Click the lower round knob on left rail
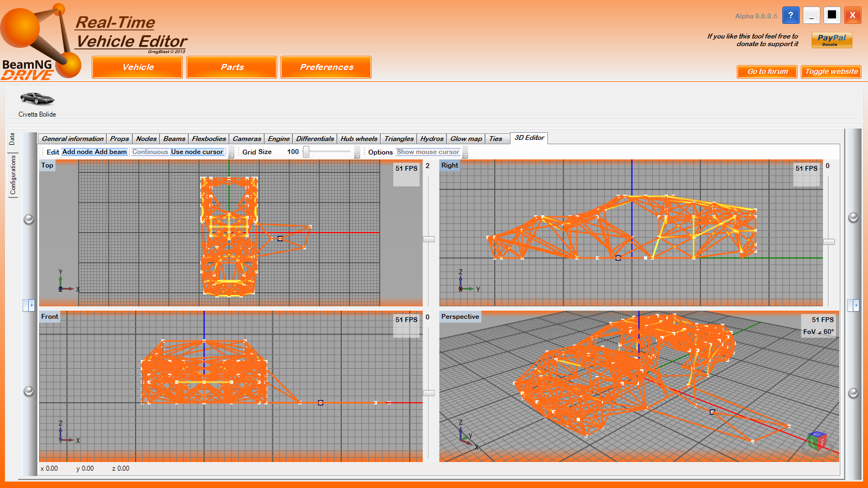The height and width of the screenshot is (488, 868). 29,391
